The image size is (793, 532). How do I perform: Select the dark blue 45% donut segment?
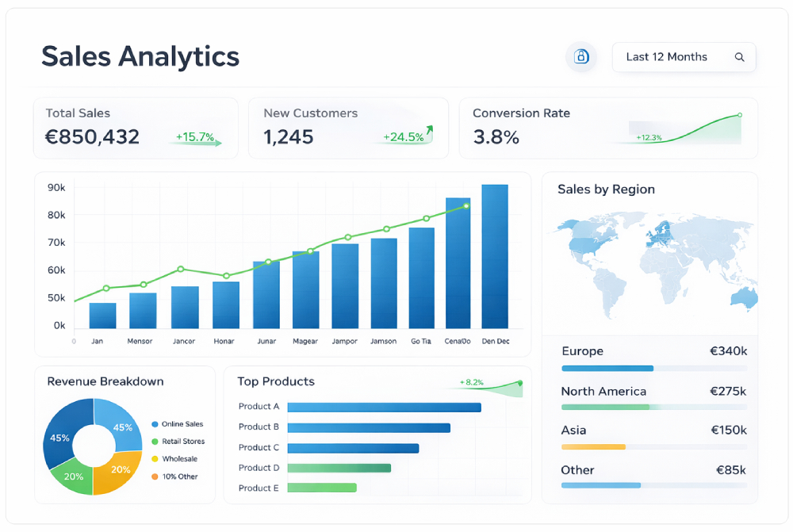59,434
